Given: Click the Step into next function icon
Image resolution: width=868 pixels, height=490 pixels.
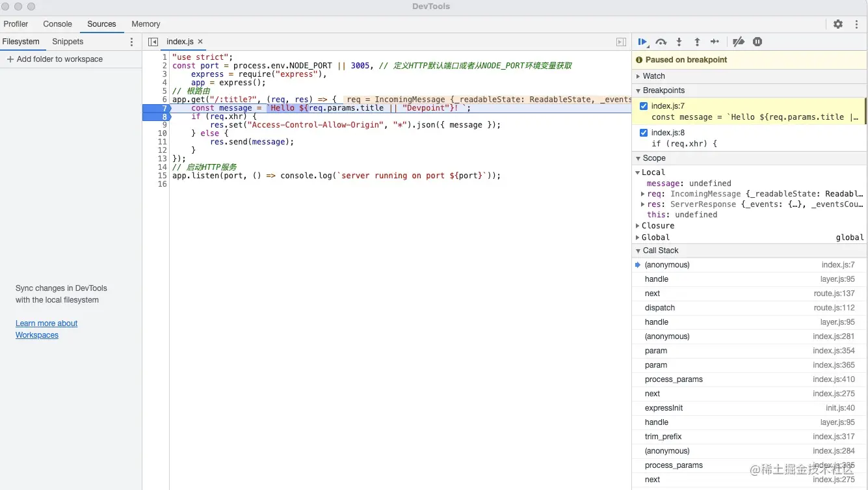Looking at the screenshot, I should (x=679, y=42).
